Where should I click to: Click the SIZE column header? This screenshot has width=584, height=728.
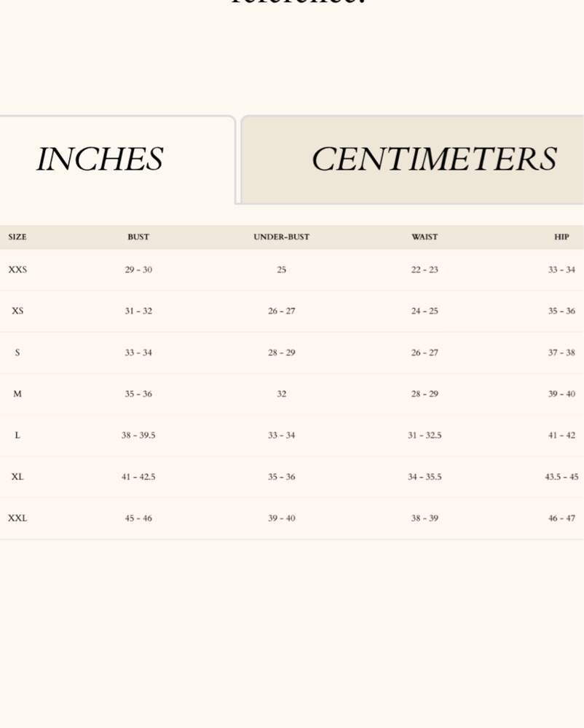pos(17,237)
